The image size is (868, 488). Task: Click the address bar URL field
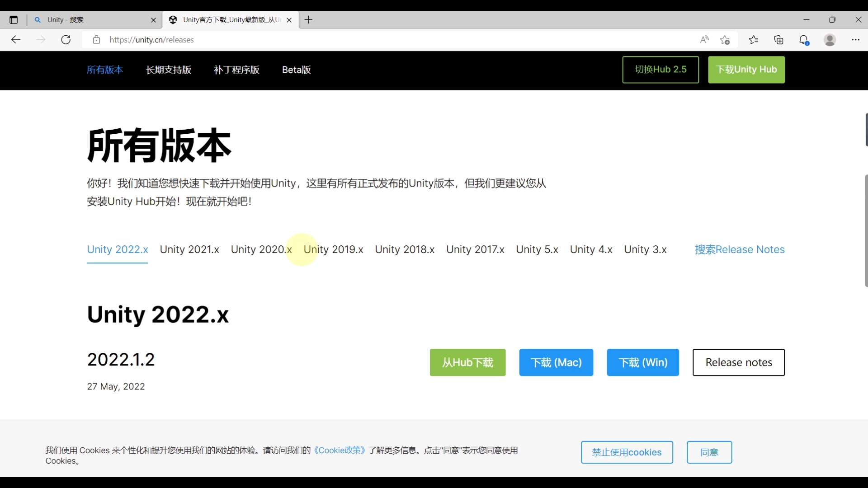point(151,39)
